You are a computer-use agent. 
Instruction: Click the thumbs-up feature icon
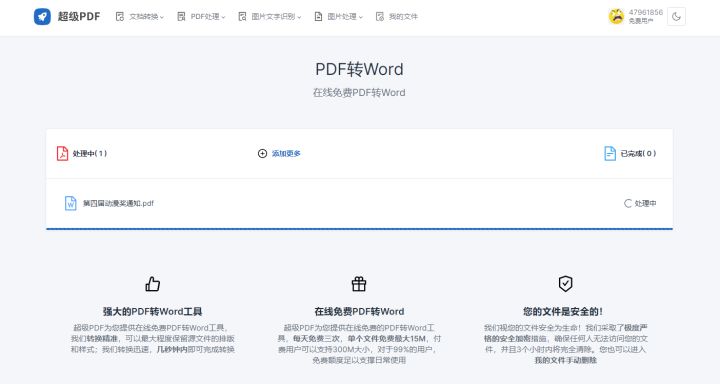(x=152, y=284)
